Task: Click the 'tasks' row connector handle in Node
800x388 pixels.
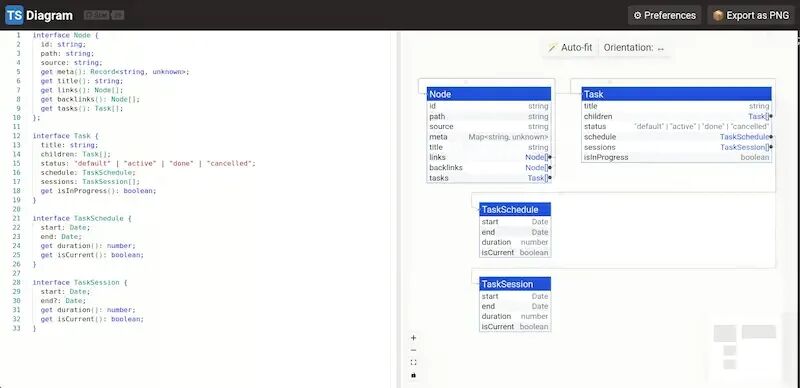Action: tap(551, 178)
